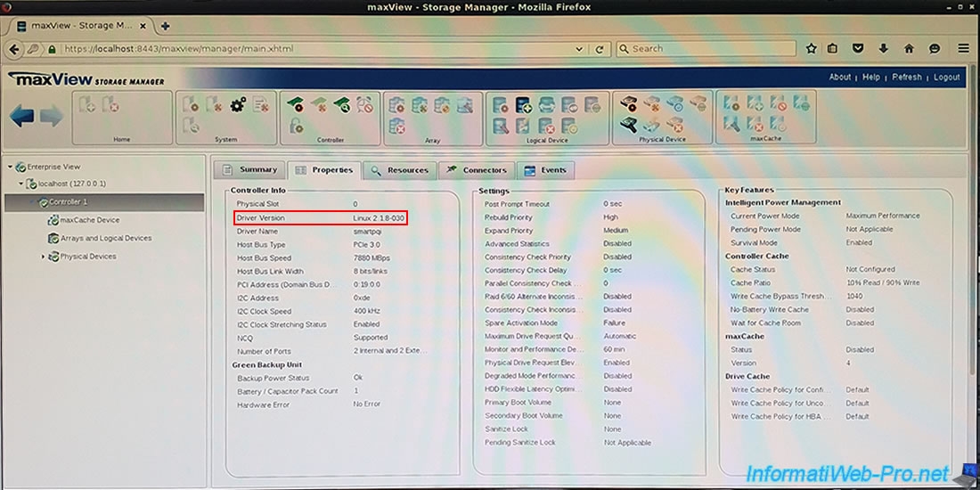Click the green plus icon in the maxCache group
The image size is (980, 490).
(755, 102)
